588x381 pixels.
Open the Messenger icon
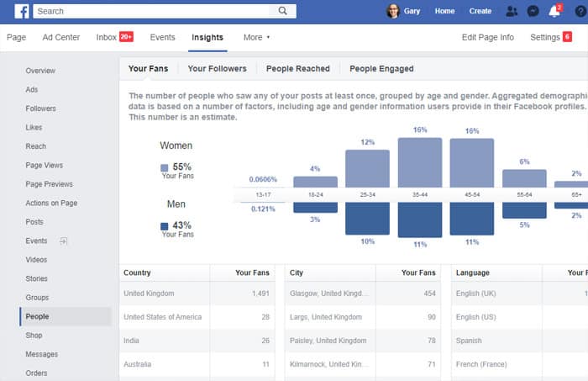pyautogui.click(x=533, y=11)
